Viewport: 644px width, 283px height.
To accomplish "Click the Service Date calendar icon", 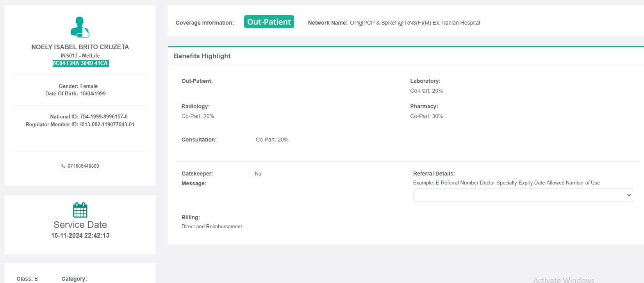I will click(x=80, y=210).
